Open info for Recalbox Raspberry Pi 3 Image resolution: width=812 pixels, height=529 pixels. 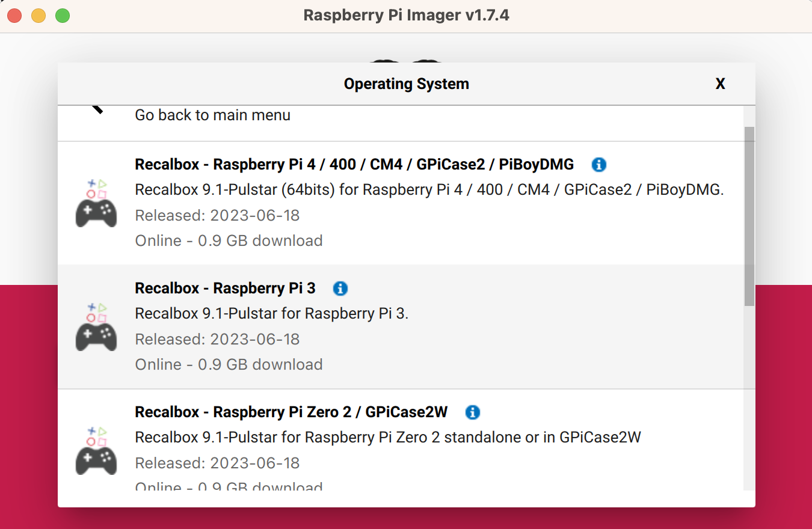click(340, 289)
